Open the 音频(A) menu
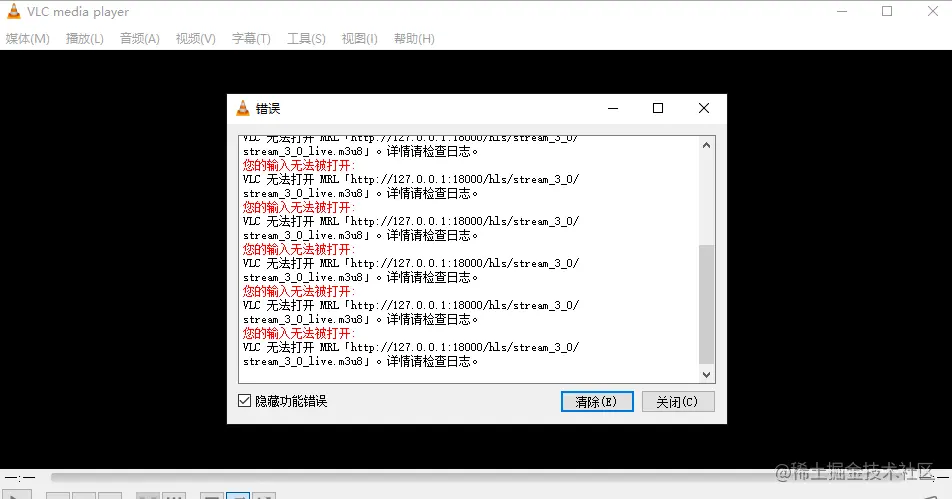The height and width of the screenshot is (499, 952). click(x=140, y=39)
